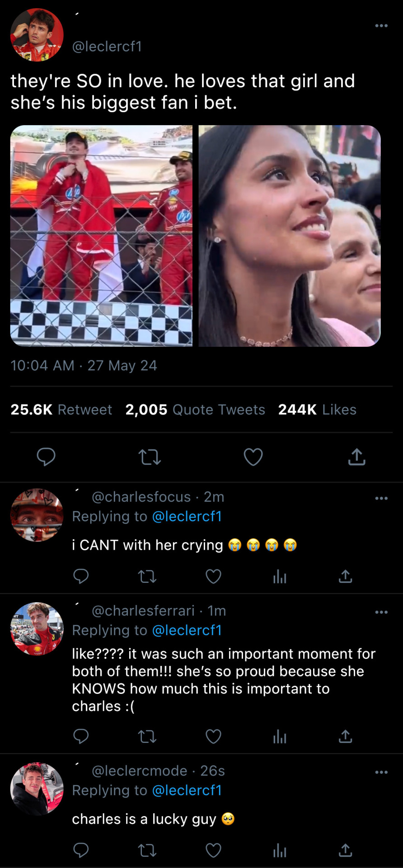Open more options for main tweet
The width and height of the screenshot is (403, 868).
381,26
